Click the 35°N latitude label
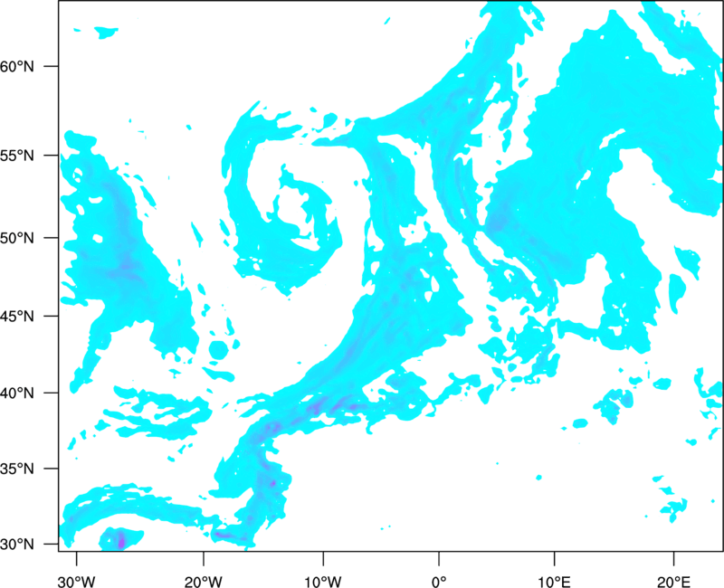724x588 pixels. point(17,469)
